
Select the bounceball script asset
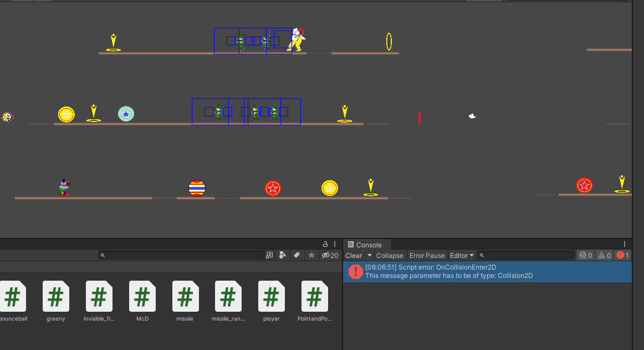(x=13, y=302)
